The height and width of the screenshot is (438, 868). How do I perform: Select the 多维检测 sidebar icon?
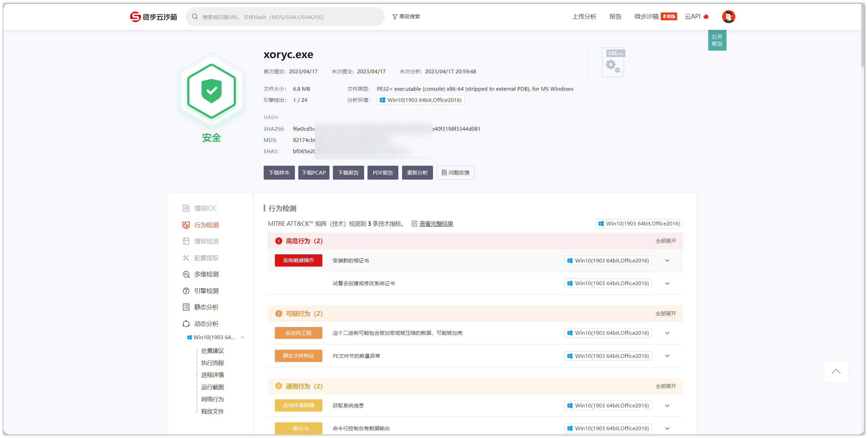[186, 274]
